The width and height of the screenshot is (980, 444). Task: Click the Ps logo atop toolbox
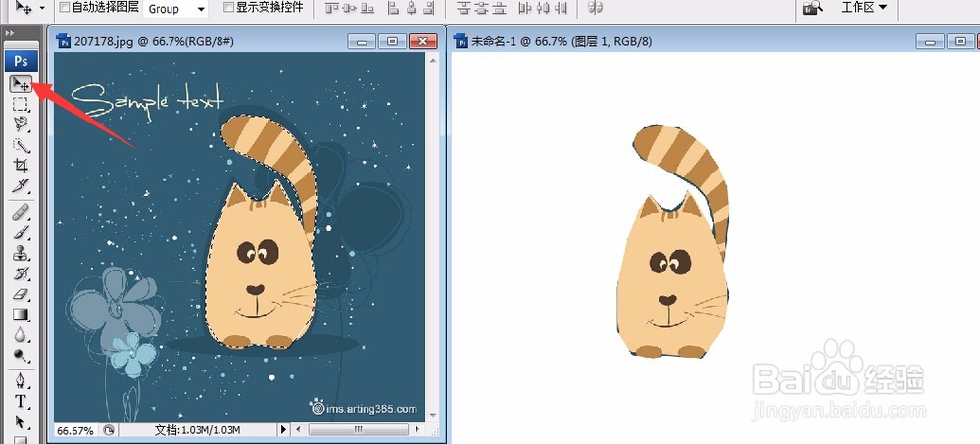click(22, 61)
